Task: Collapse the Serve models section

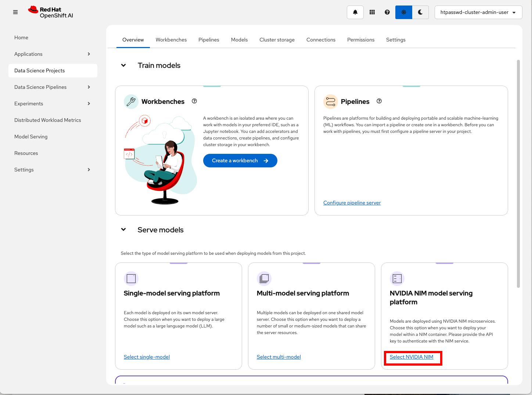Action: coord(123,230)
